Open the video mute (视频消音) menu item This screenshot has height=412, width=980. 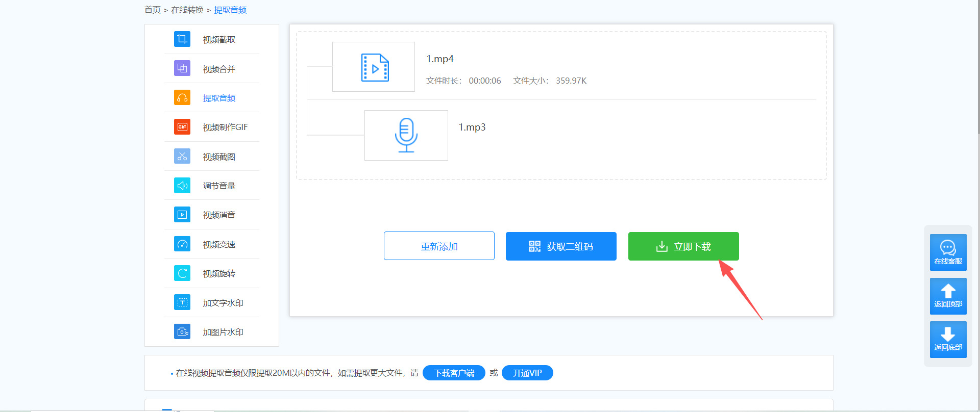218,215
